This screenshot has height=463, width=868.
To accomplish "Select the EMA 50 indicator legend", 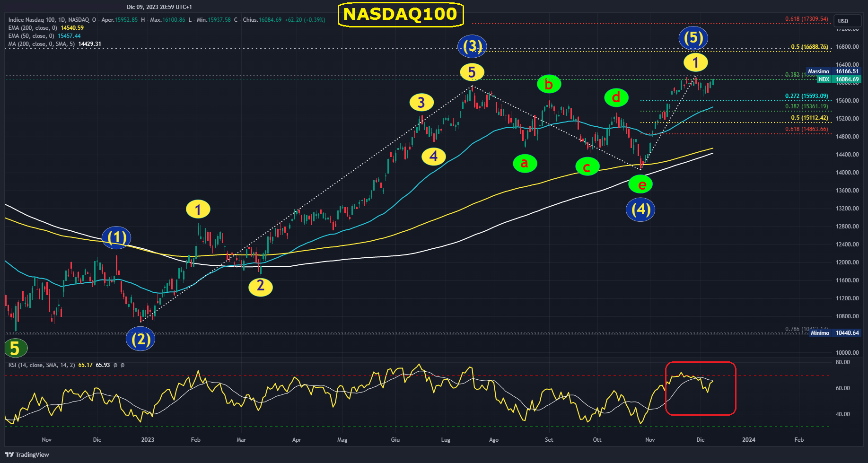I will [x=44, y=36].
